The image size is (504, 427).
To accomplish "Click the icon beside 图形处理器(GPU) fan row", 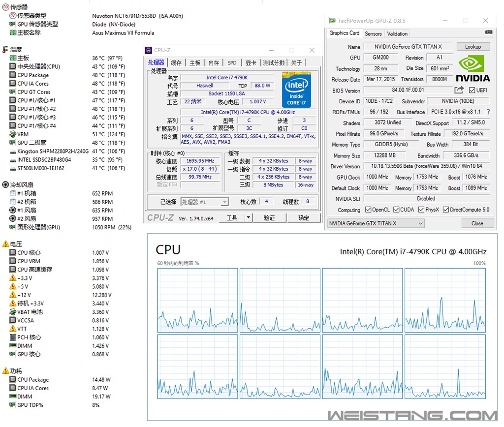I will 13,227.
